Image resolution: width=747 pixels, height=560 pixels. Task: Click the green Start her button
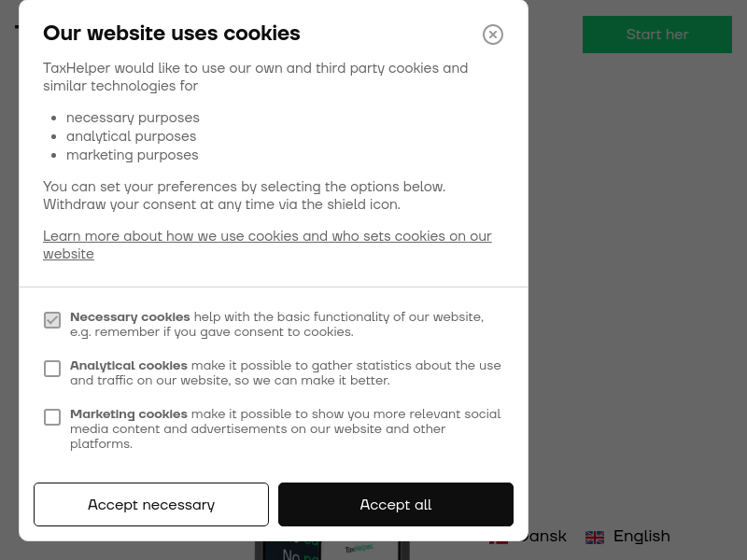657,35
